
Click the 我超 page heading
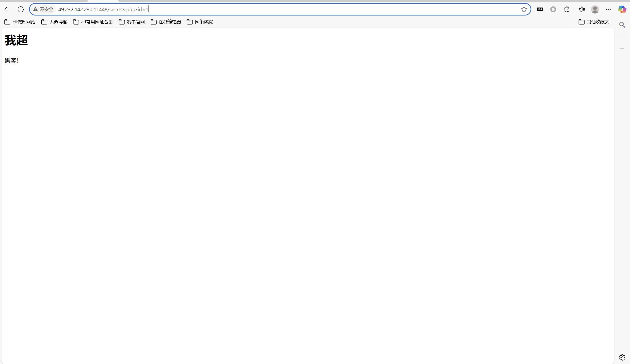click(16, 40)
